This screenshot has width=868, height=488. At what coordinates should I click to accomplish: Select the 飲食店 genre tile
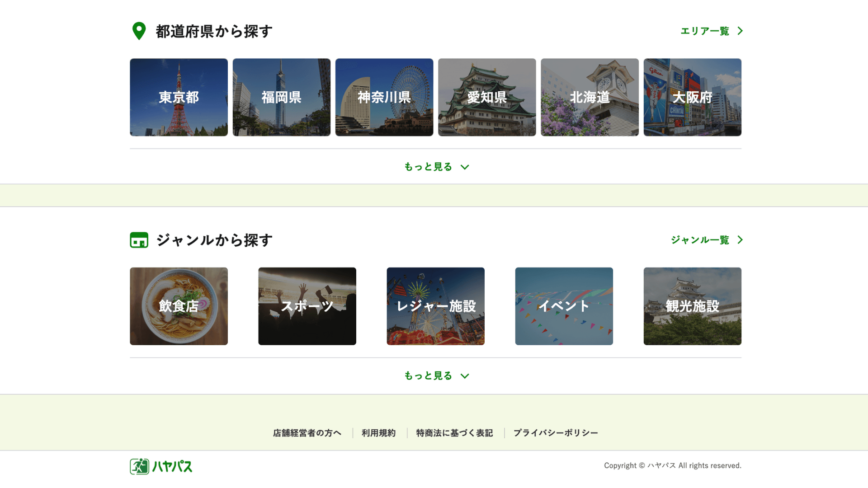pos(179,306)
